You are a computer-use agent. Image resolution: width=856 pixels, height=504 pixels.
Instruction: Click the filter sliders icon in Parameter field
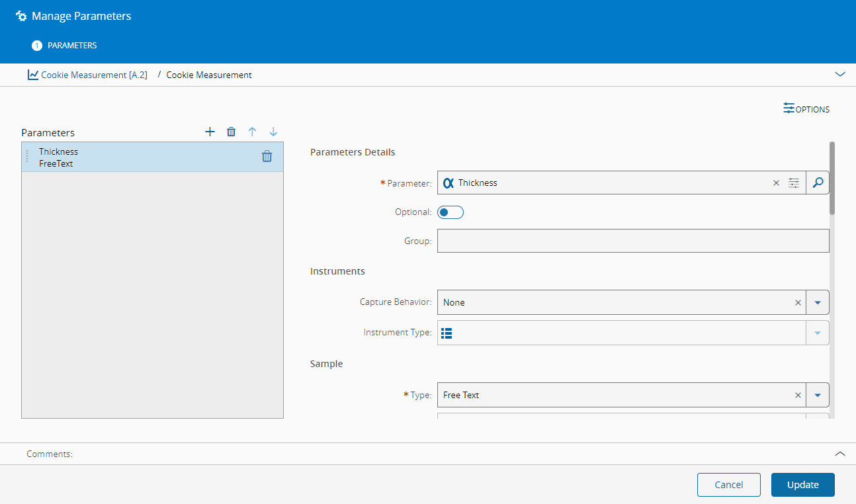point(794,183)
